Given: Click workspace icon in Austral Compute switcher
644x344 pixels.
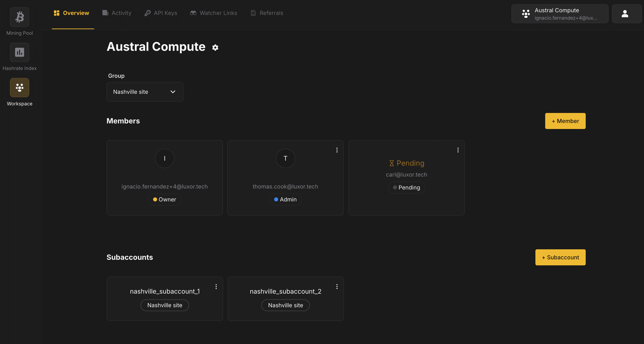Looking at the screenshot, I should (526, 14).
